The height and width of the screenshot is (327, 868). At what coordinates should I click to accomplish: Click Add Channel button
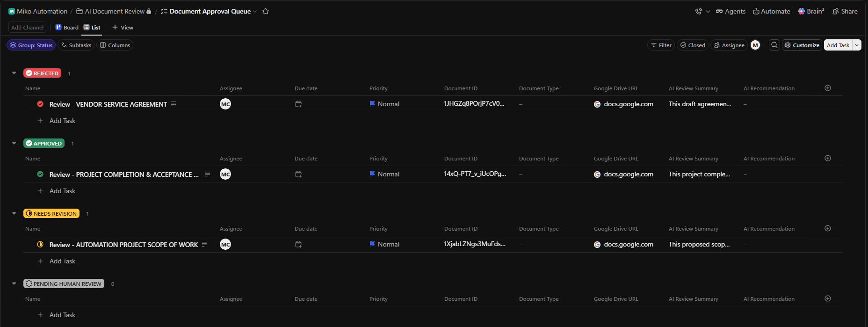[x=27, y=27]
